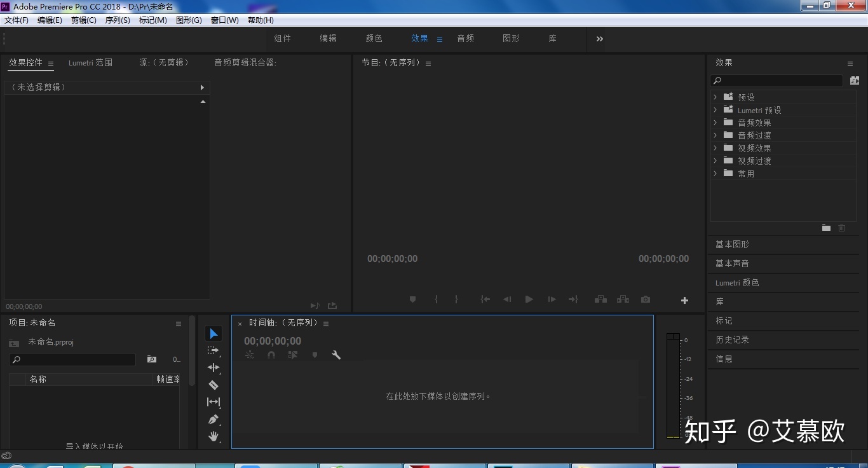
Task: Step back one frame in Program monitor
Action: (507, 299)
